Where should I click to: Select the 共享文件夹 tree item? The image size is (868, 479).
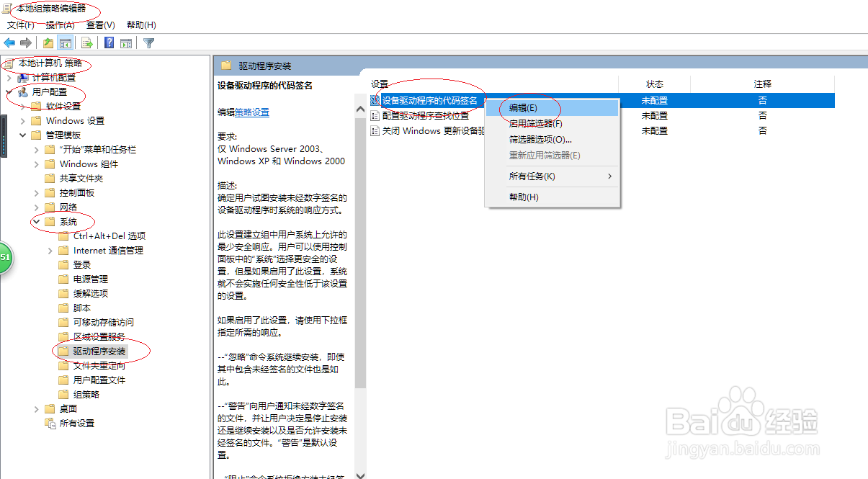coord(81,179)
